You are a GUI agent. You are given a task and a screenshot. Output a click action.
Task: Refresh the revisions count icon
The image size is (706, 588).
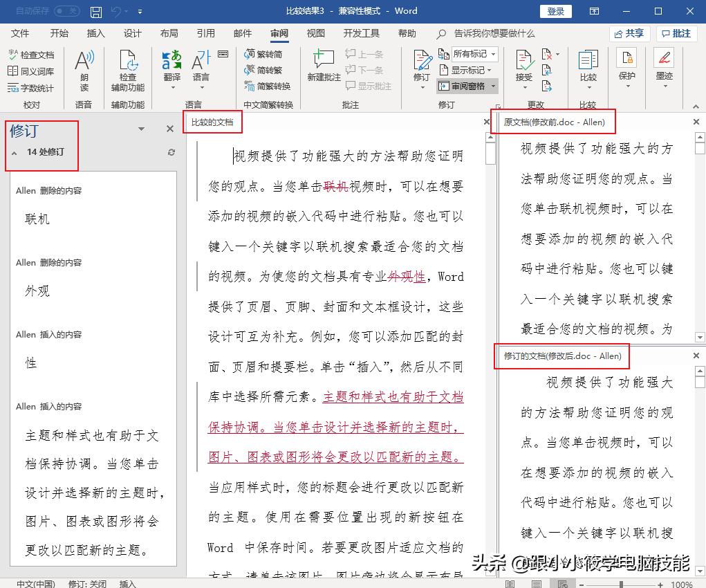[171, 152]
